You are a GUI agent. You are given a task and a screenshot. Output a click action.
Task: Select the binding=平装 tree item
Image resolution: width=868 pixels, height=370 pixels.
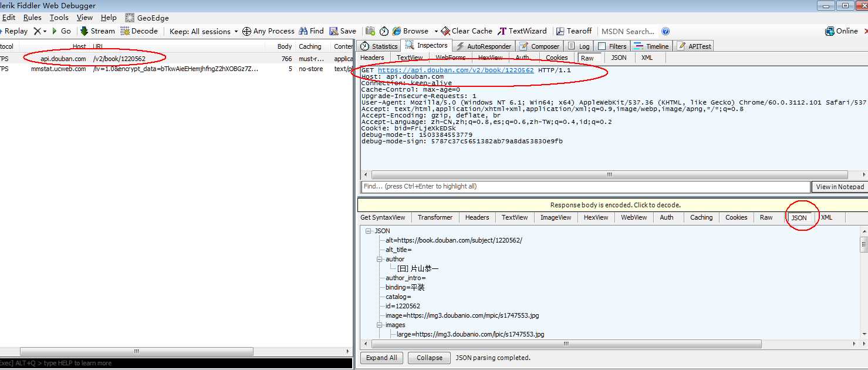pos(405,287)
